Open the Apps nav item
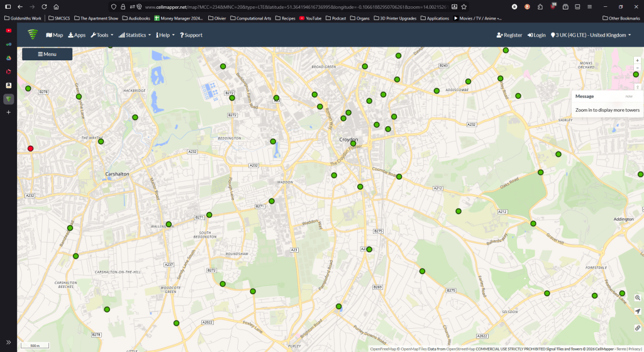The height and width of the screenshot is (352, 644). pos(77,35)
